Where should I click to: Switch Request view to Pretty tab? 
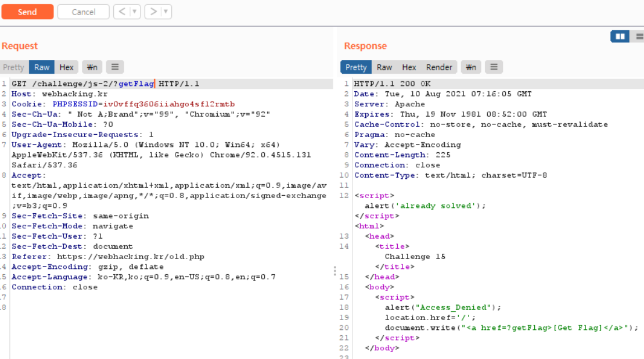click(x=13, y=67)
